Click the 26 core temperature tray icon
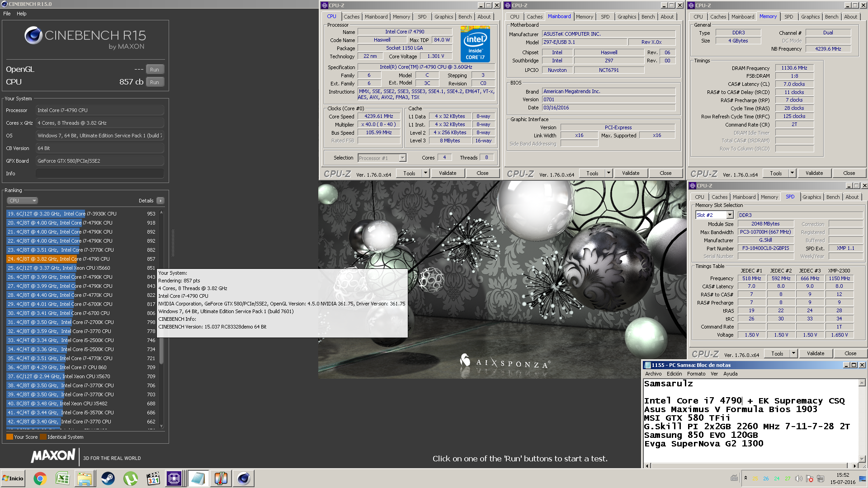The image size is (868, 488). coord(766,479)
